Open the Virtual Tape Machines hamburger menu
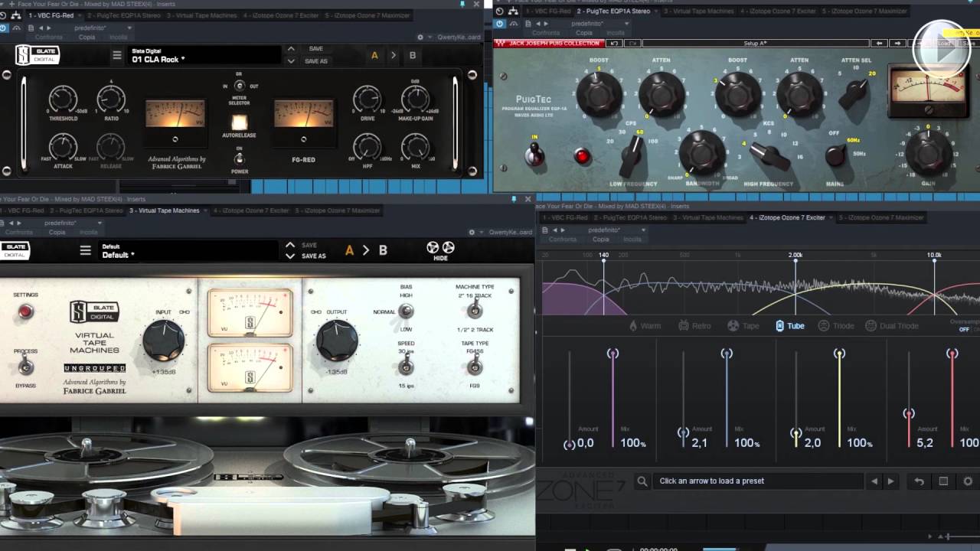980x551 pixels. [86, 250]
